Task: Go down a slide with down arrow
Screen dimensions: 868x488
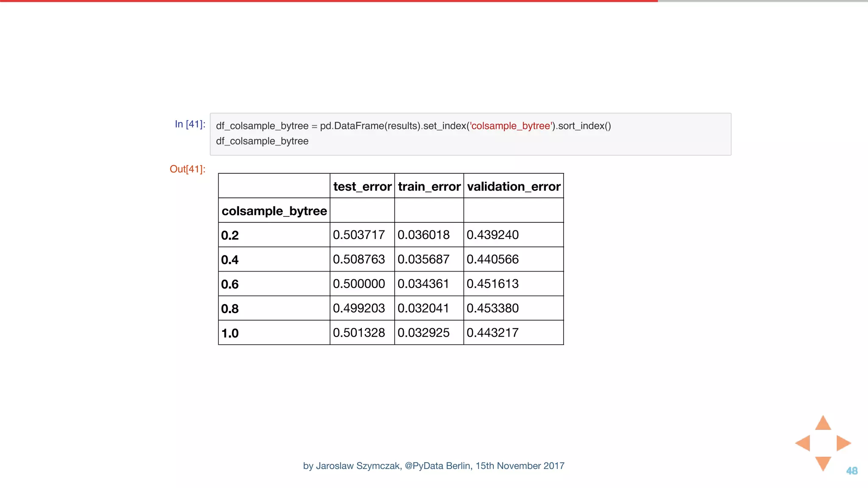Action: pyautogui.click(x=823, y=463)
